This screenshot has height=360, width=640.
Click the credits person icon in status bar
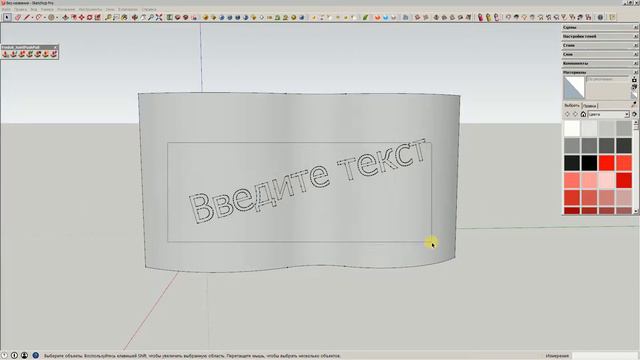[x=24, y=356]
